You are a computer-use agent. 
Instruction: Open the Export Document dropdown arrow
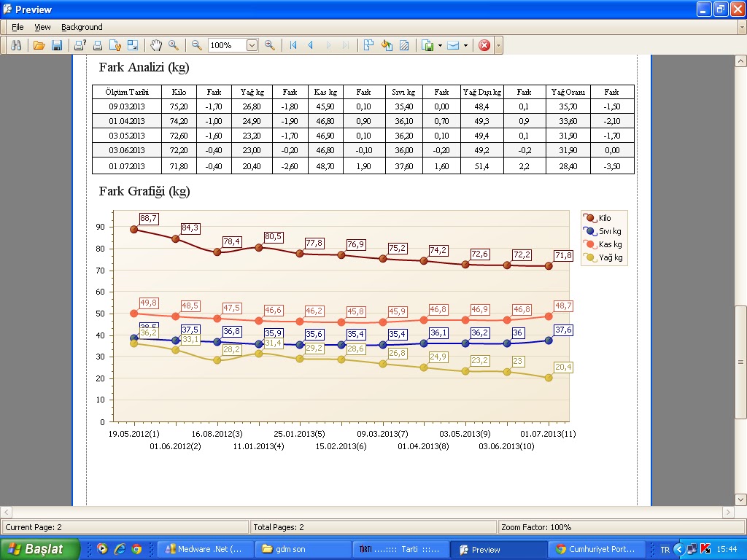(x=440, y=46)
